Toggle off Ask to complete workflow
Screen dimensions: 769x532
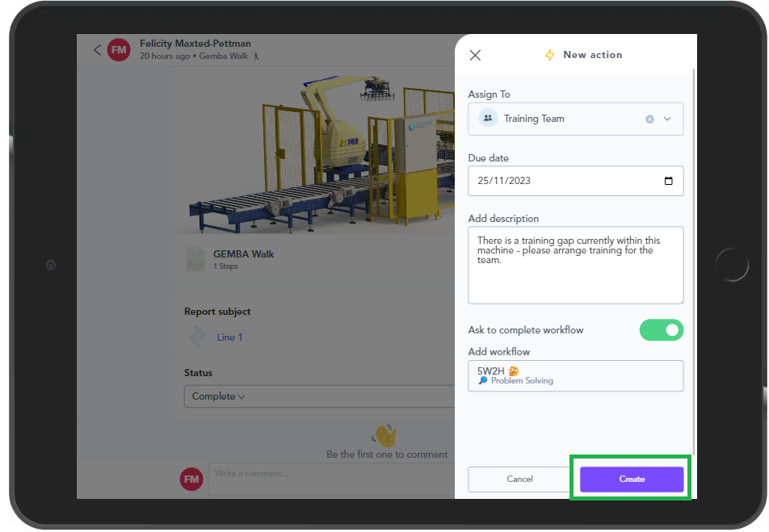(661, 330)
